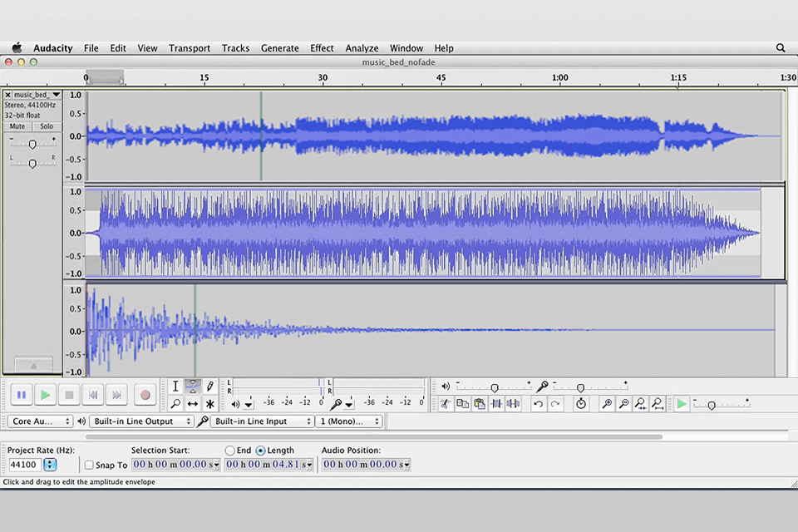798x532 pixels.
Task: Close the music_bed track with X
Action: pos(7,95)
